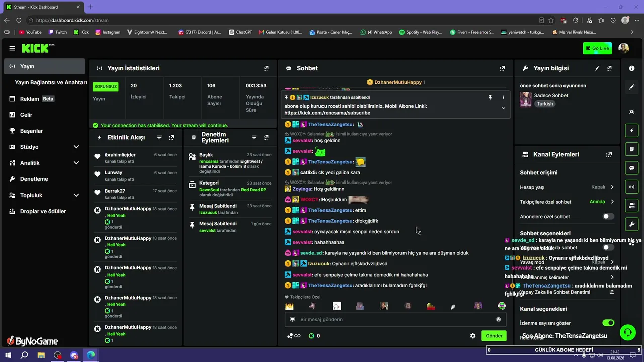Open Yayın Bağlantısı ve Anahtarı
644x362 pixels.
[51, 82]
